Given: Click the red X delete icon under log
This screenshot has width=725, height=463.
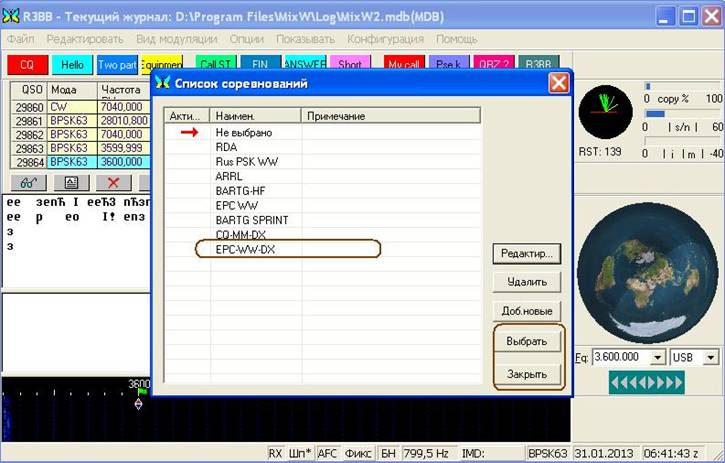Looking at the screenshot, I should pos(113,183).
